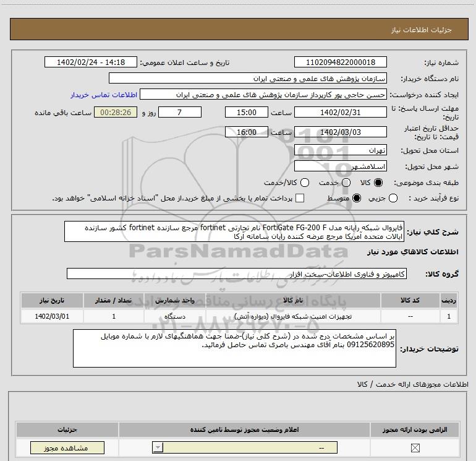Click the نام دستگاه خریدار field
This screenshot has width=476, height=461.
click(x=248, y=79)
